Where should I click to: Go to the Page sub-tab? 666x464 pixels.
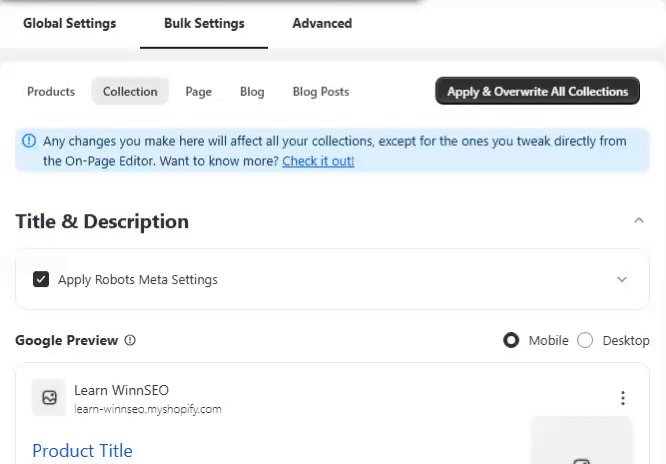(198, 92)
